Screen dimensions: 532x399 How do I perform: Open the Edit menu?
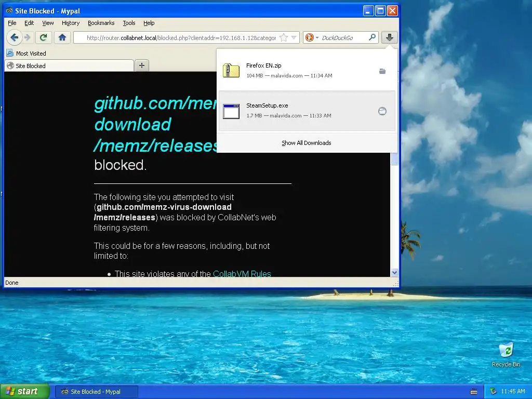click(29, 23)
